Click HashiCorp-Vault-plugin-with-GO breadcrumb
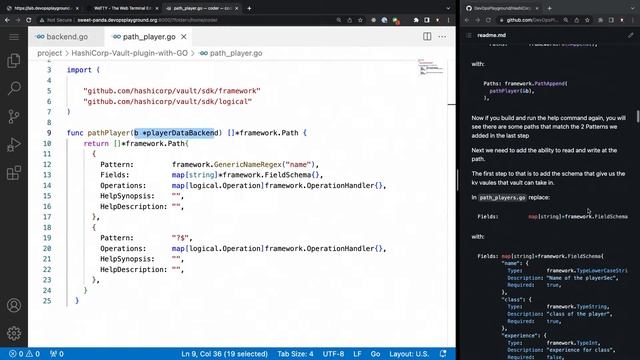 [x=129, y=53]
